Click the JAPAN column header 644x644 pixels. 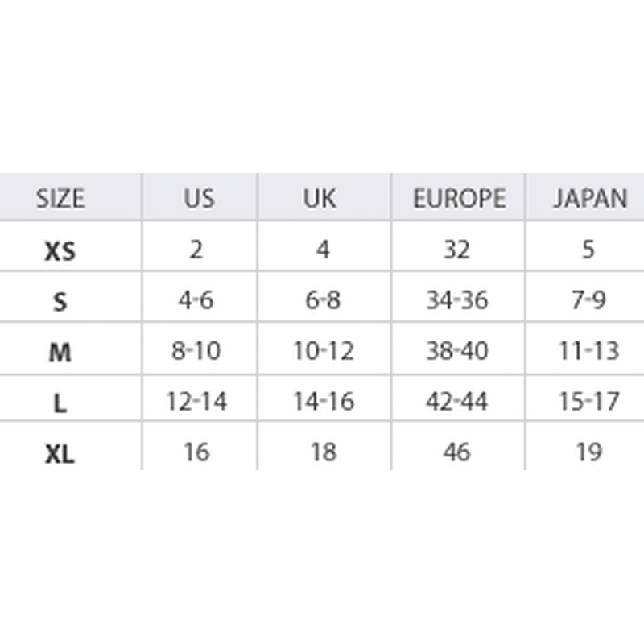590,198
